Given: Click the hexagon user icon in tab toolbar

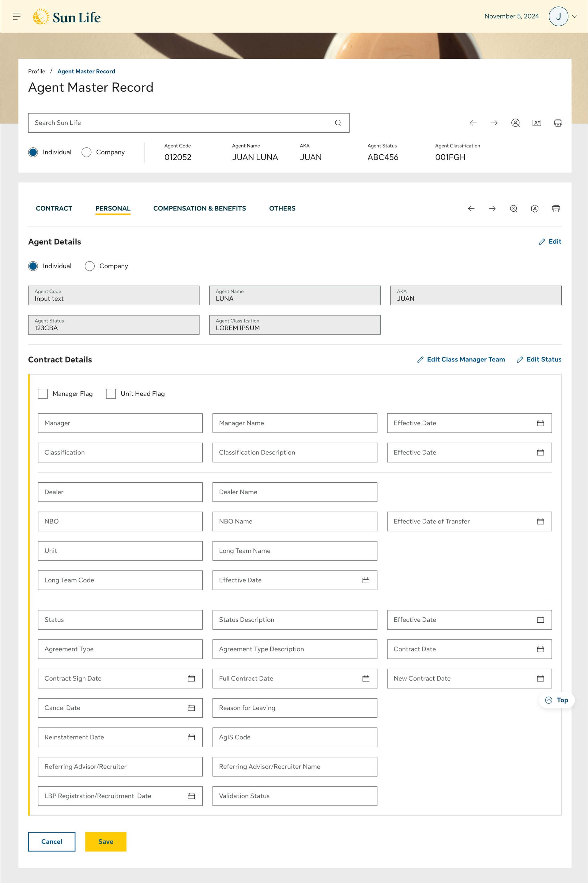Looking at the screenshot, I should 535,209.
